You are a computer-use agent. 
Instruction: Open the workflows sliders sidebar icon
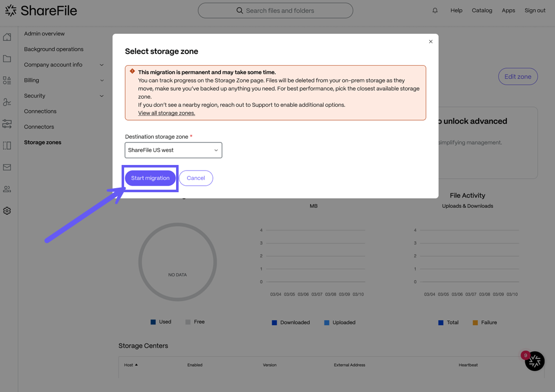click(x=7, y=124)
